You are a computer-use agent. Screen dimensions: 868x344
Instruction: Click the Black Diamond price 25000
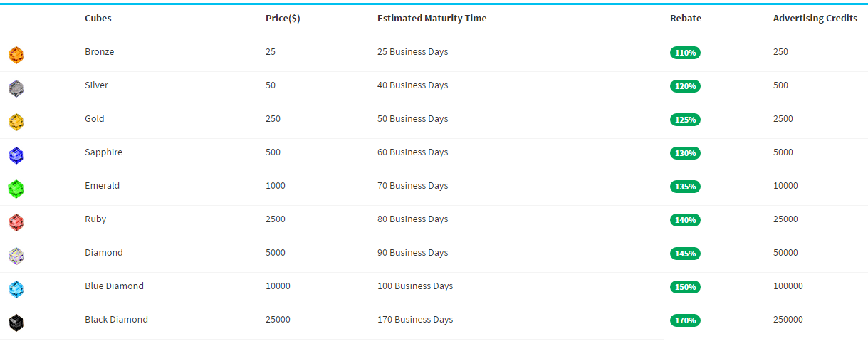(278, 320)
